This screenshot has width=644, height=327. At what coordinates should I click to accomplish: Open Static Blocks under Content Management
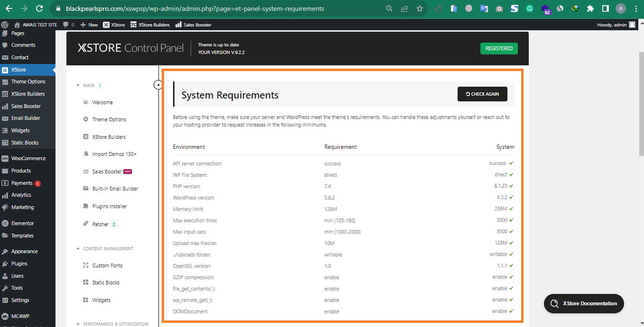106,283
